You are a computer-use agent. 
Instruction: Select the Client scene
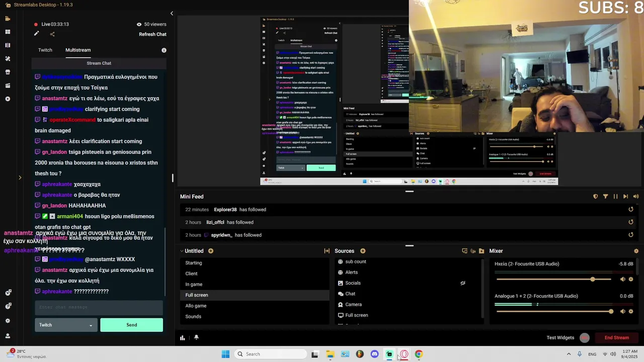pos(255,274)
